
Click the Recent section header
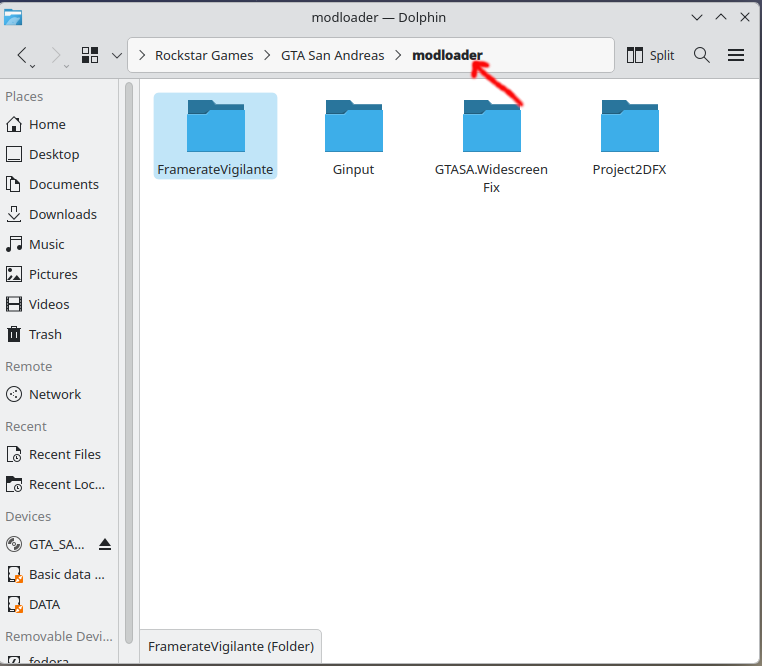26,426
